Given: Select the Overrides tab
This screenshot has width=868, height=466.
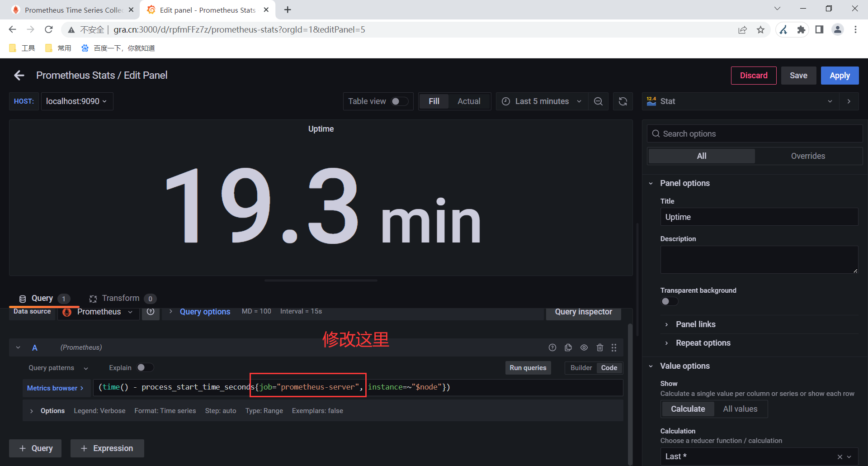Looking at the screenshot, I should coord(808,156).
